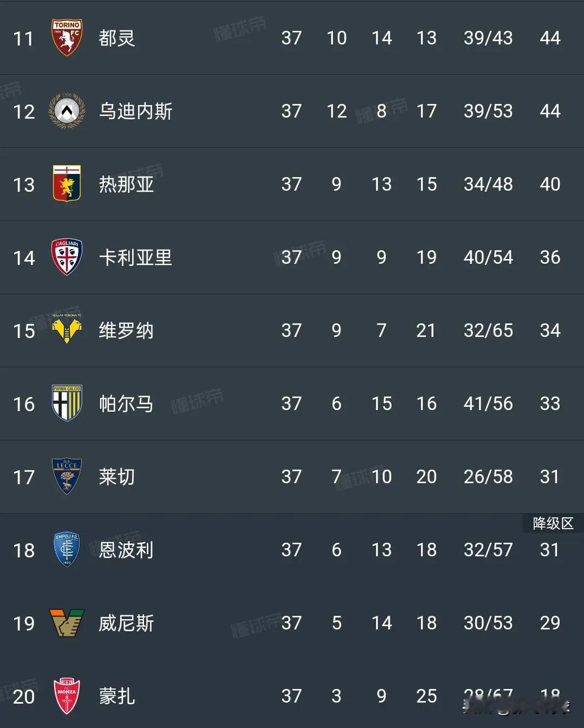
Task: Open team name 乌迪内斯
Action: point(135,111)
